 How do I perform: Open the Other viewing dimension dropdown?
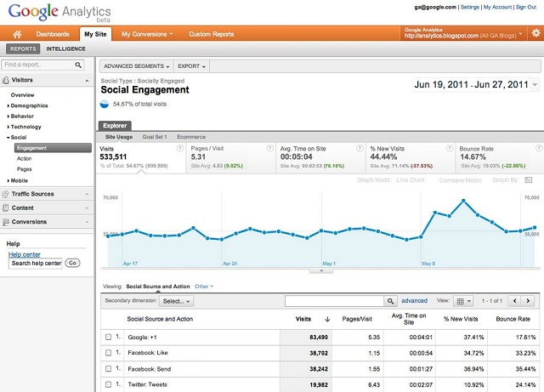pyautogui.click(x=204, y=287)
